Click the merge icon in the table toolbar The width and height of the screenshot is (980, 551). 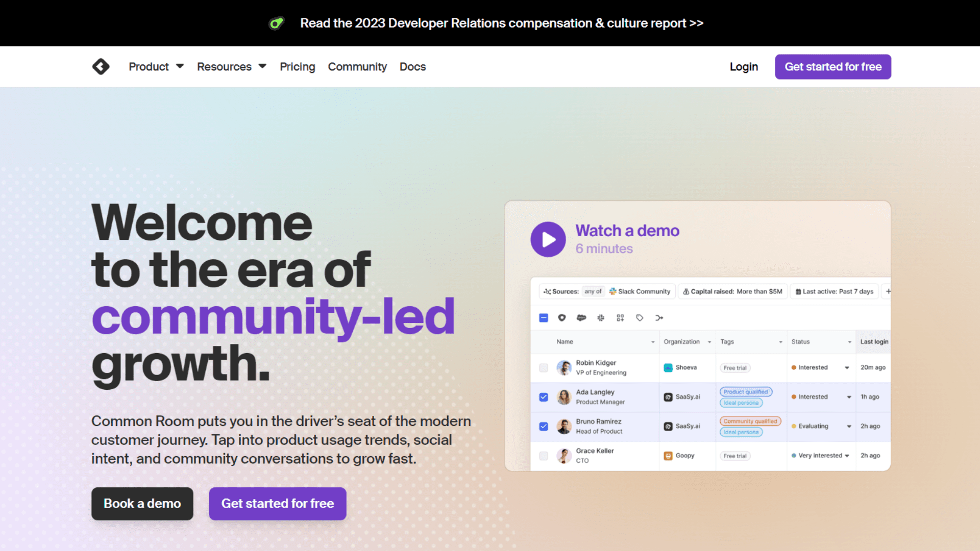[x=659, y=317]
